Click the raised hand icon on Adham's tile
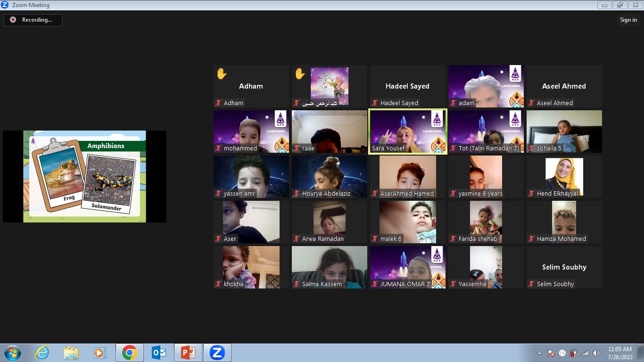The height and width of the screenshot is (362, 644). pos(222,74)
